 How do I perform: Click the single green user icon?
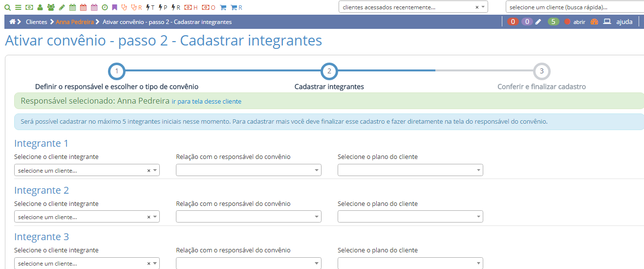40,8
